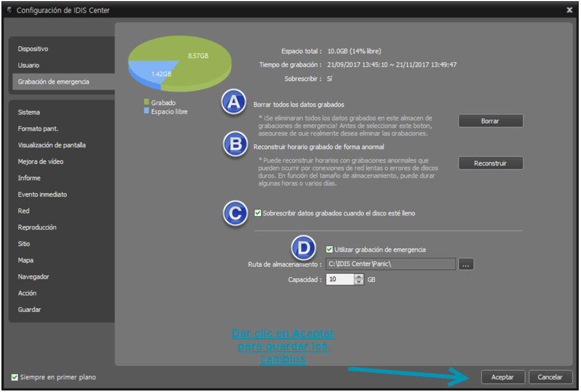Toggle Siempre en primer plano checkbox
The height and width of the screenshot is (392, 581).
tap(15, 377)
